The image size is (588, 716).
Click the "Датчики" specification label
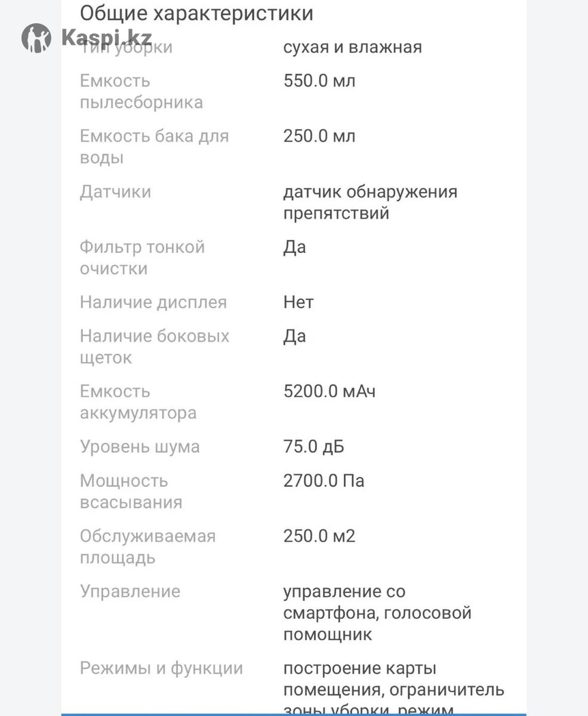point(115,192)
